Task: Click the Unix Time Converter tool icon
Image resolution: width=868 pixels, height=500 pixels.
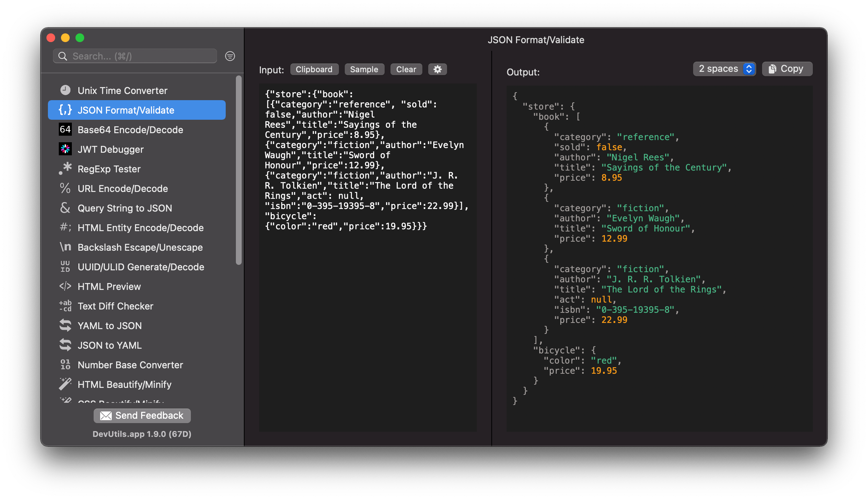Action: pyautogui.click(x=66, y=90)
